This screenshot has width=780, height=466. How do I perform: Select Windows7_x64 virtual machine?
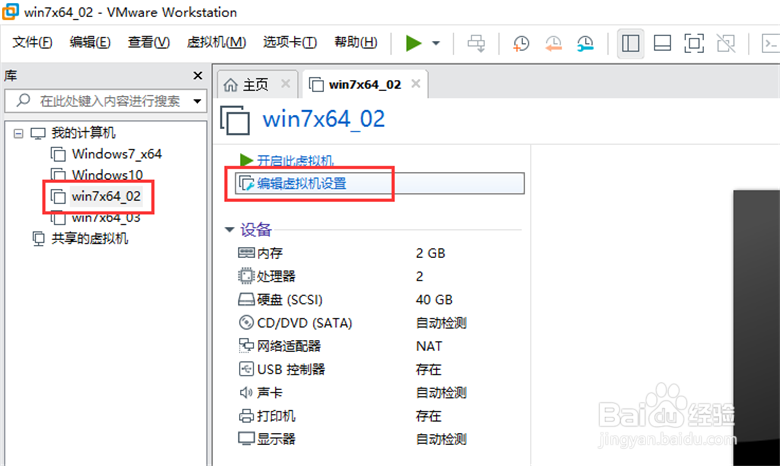click(117, 154)
